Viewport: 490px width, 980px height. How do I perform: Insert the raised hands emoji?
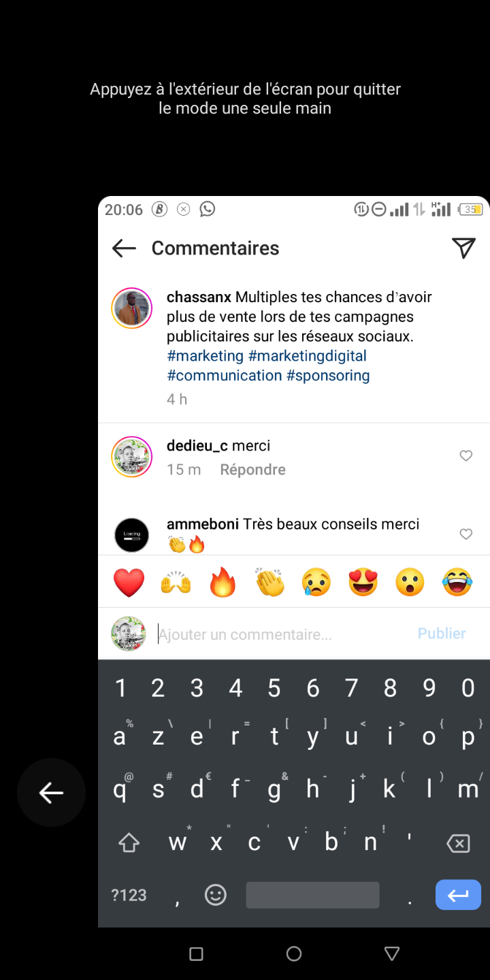tap(176, 583)
